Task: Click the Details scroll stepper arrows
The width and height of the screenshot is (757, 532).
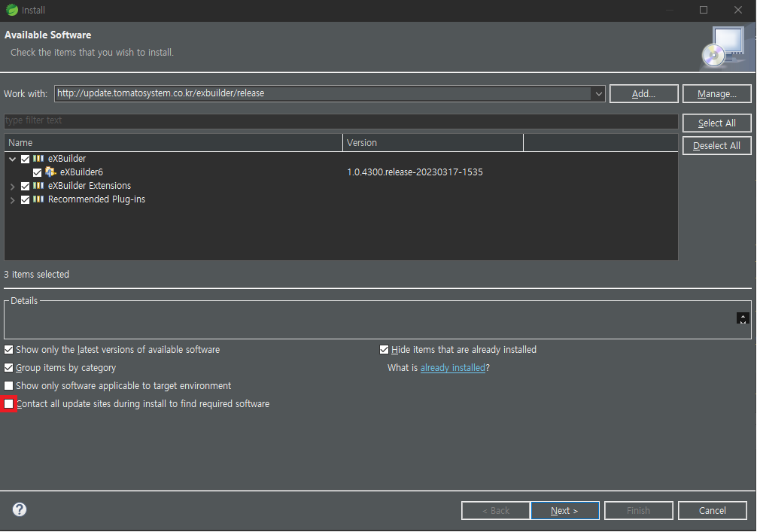Action: tap(743, 318)
